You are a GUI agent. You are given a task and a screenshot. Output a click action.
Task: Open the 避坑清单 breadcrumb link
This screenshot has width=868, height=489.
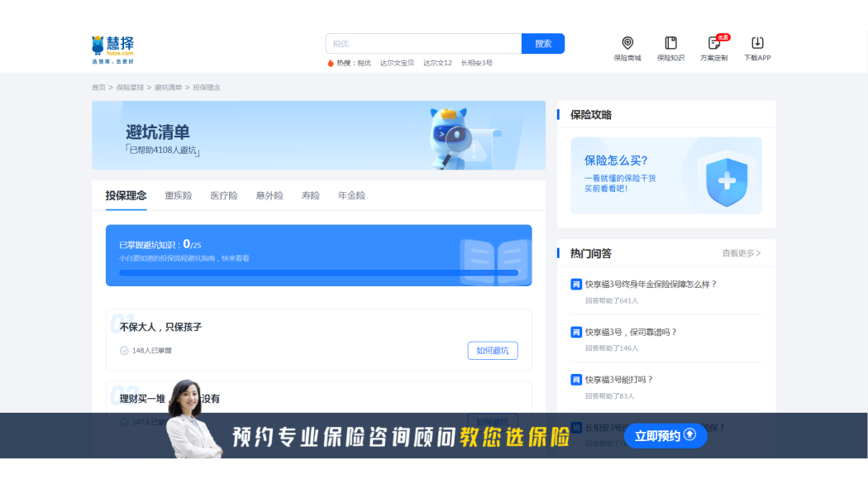(x=169, y=88)
